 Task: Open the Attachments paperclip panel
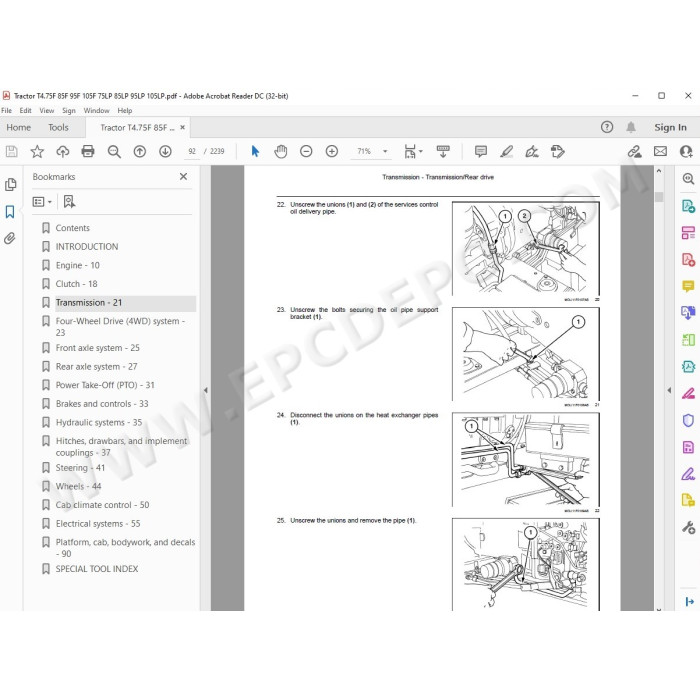tap(10, 238)
